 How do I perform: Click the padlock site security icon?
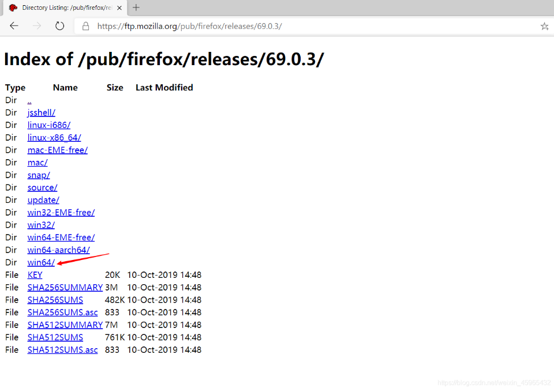(86, 26)
